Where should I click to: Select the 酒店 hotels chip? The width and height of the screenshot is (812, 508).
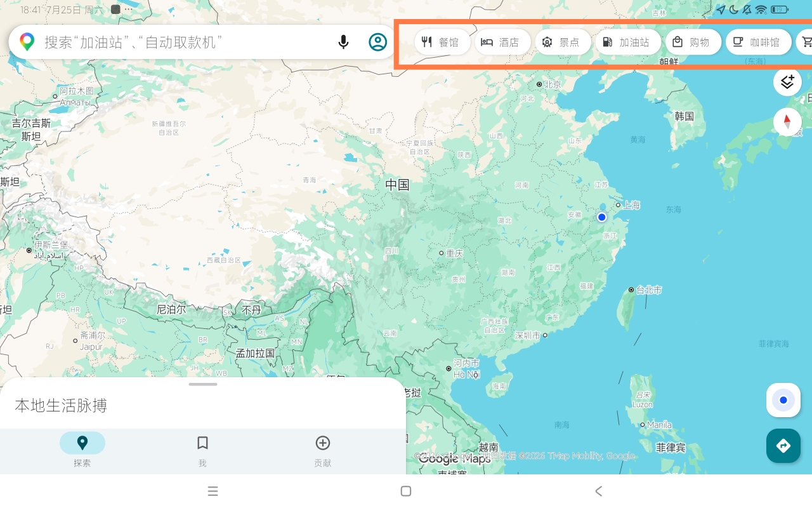(502, 43)
